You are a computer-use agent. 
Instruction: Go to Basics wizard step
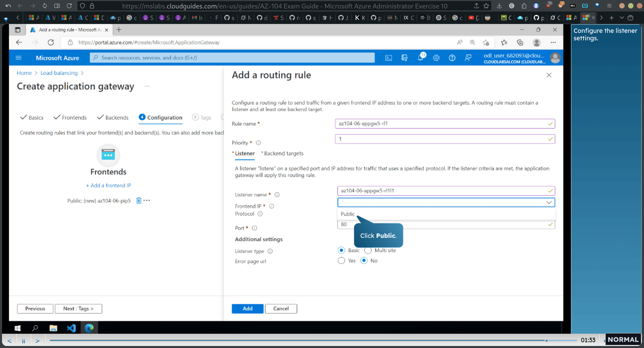pos(32,118)
